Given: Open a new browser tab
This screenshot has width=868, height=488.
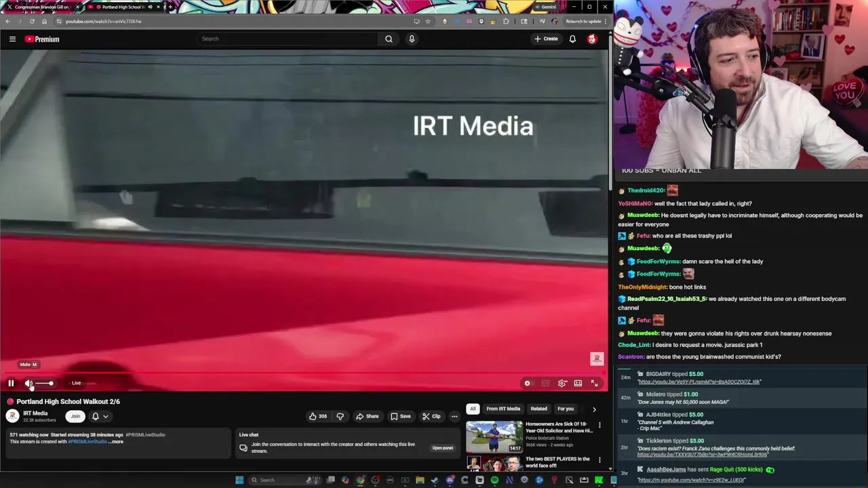Looking at the screenshot, I should 170,7.
